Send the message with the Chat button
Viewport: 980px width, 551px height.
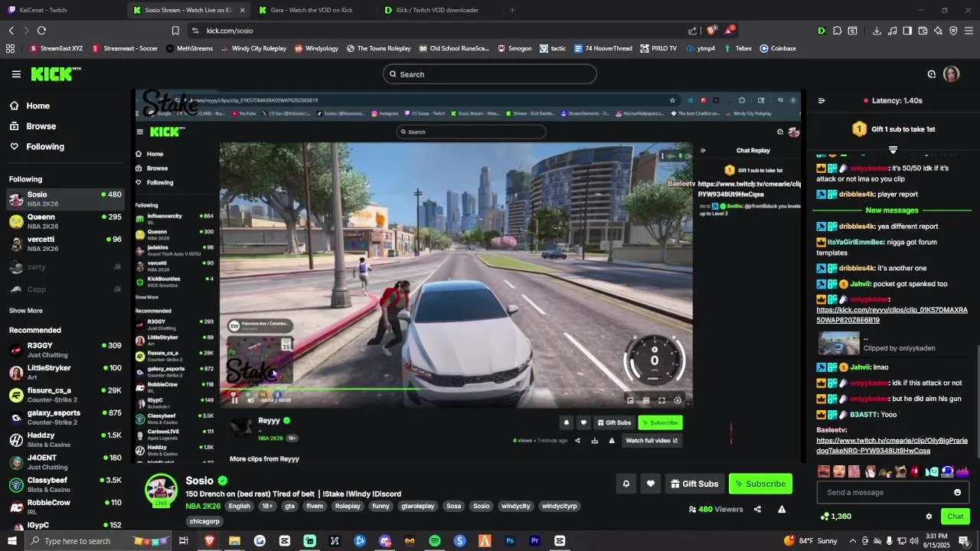click(955, 517)
